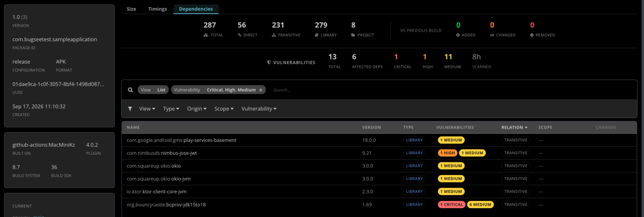
Task: Remove the Vulnerability filter chip
Action: pyautogui.click(x=260, y=90)
